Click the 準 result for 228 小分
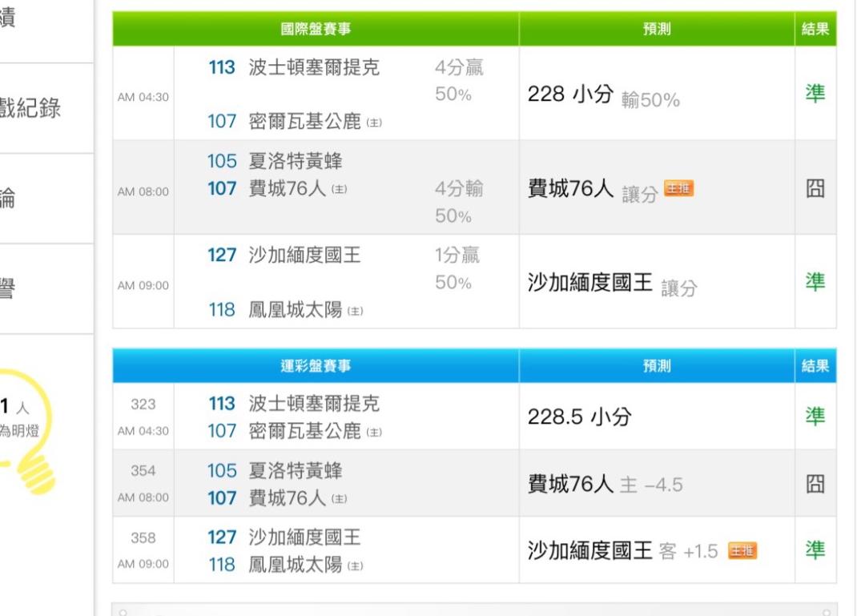This screenshot has width=865, height=616. [815, 93]
